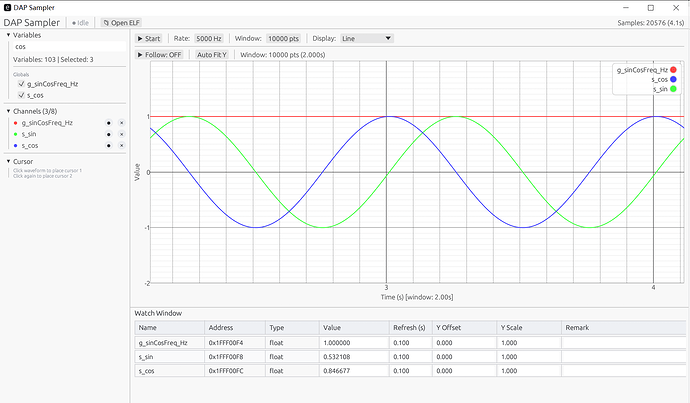Uncheck the s_cos variable checkbox
690x403 pixels.
[21, 95]
